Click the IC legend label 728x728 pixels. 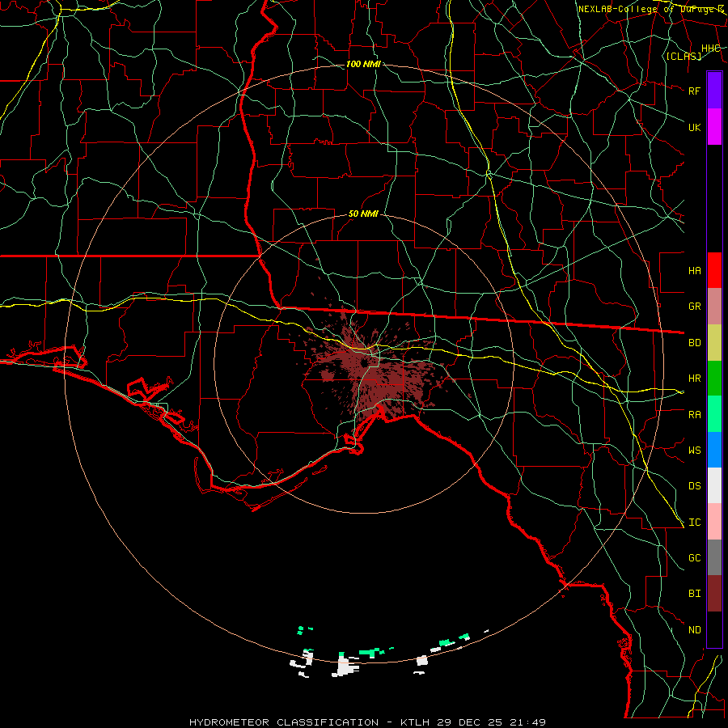[694, 523]
